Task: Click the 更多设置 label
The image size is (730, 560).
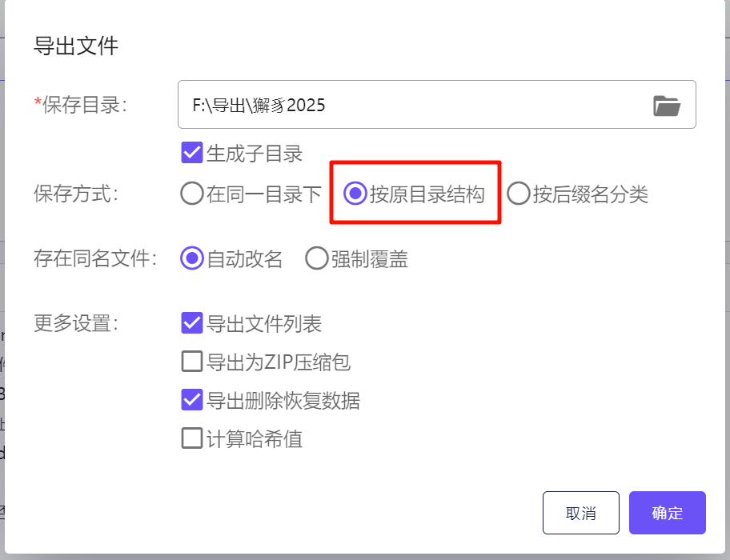Action: [75, 323]
